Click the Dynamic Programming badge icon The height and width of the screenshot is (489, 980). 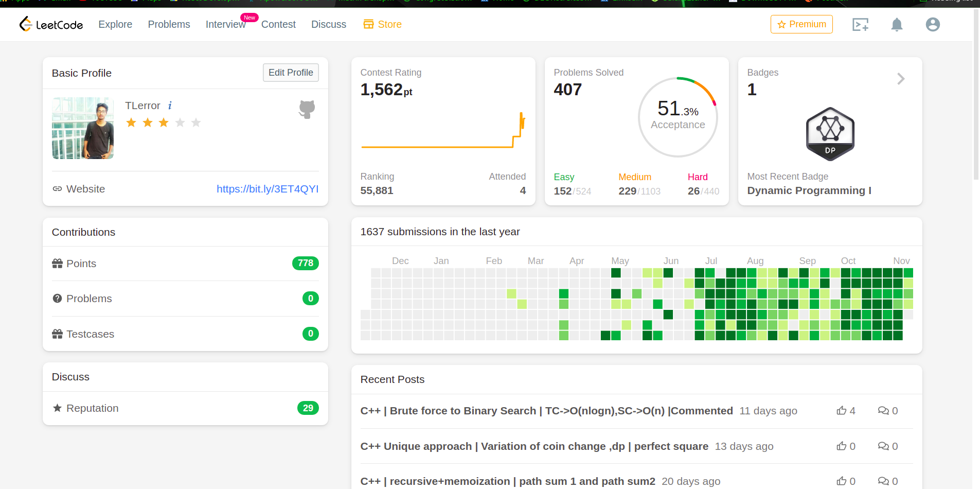tap(830, 134)
